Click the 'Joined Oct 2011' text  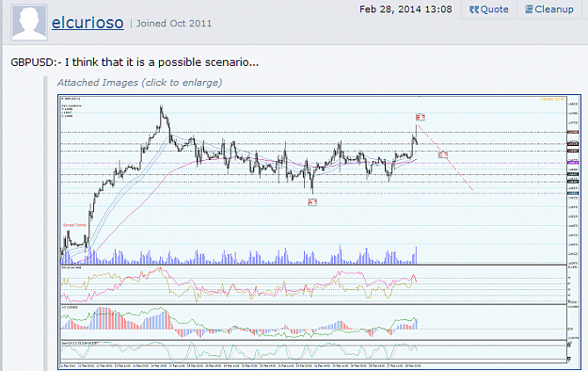coord(174,24)
